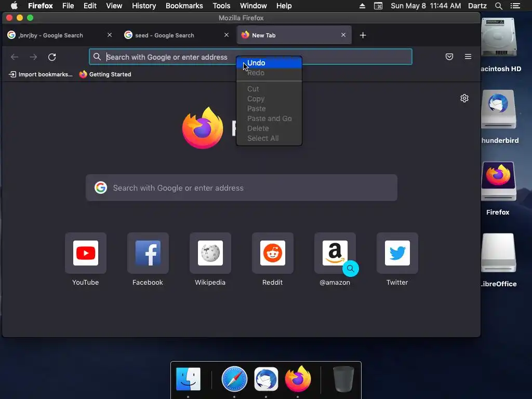Open the View menu

114,6
